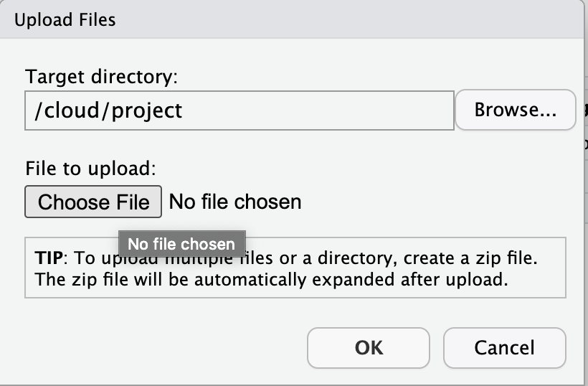
Task: Click the word "project" in directory field
Action: point(149,110)
